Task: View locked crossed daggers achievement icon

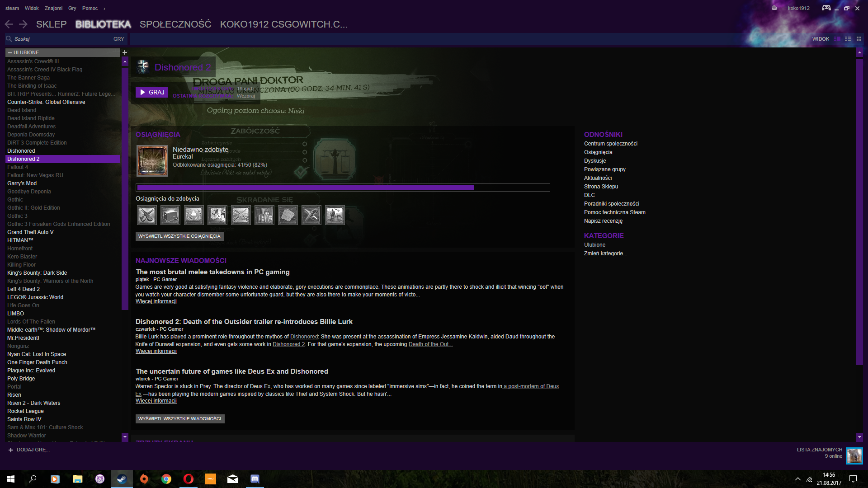Action: click(x=311, y=215)
